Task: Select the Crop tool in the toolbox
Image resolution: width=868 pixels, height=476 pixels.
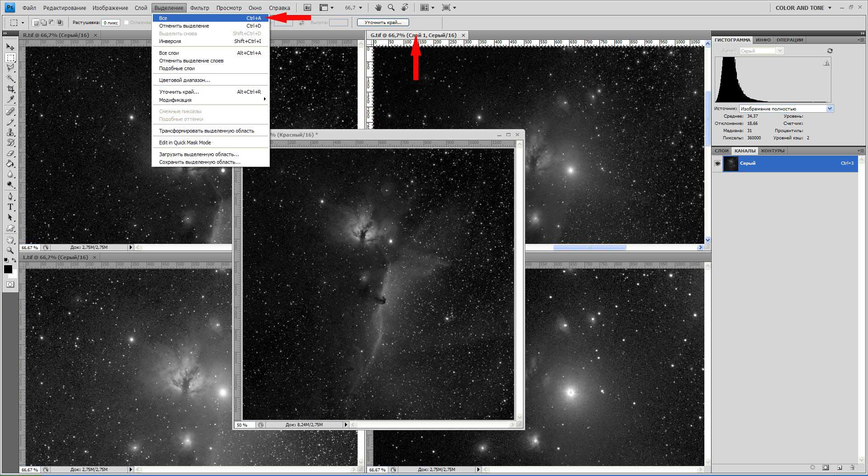Action: [10, 89]
